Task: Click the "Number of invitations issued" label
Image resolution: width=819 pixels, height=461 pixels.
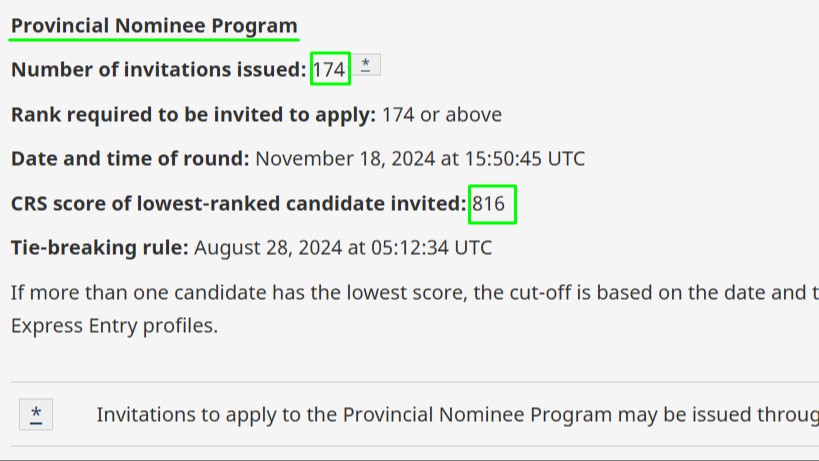Action: click(x=158, y=70)
